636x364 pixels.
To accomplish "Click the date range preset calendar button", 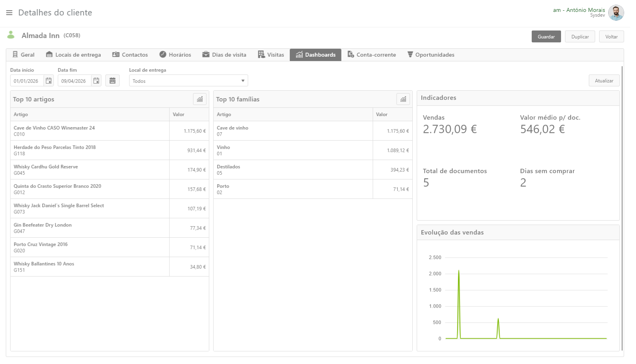I will [113, 81].
